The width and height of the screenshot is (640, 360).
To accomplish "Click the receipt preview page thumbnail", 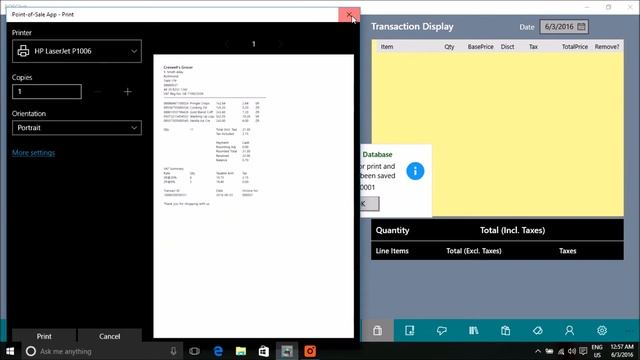I will (253, 196).
